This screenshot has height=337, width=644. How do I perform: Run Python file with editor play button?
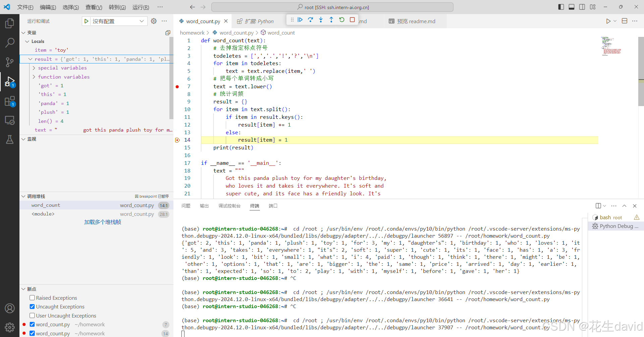coord(608,21)
